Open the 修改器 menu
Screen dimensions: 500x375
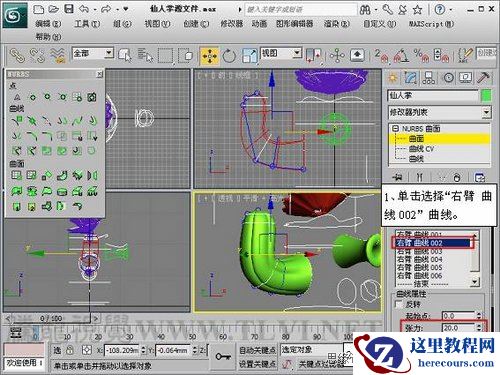click(x=232, y=24)
